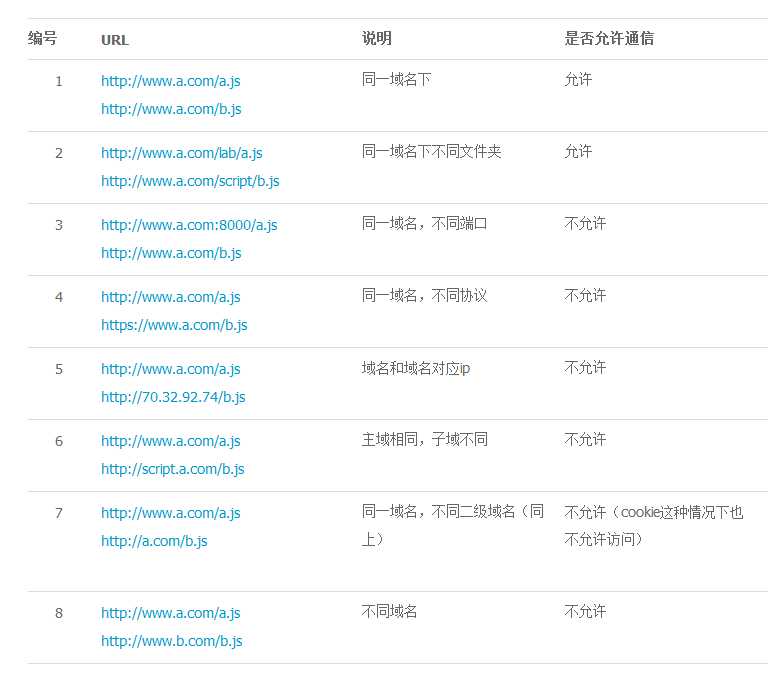Open http://www.a.com/b.js link in row 1
Image resolution: width=776 pixels, height=675 pixels.
coord(171,109)
